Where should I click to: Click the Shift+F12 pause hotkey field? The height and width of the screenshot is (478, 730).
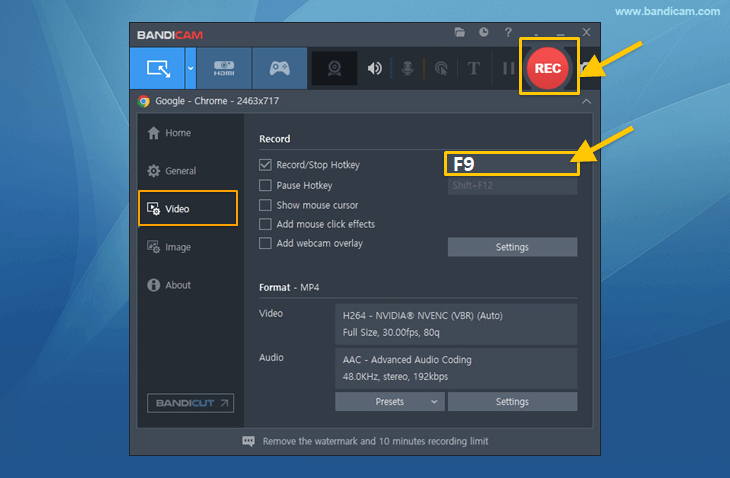512,186
